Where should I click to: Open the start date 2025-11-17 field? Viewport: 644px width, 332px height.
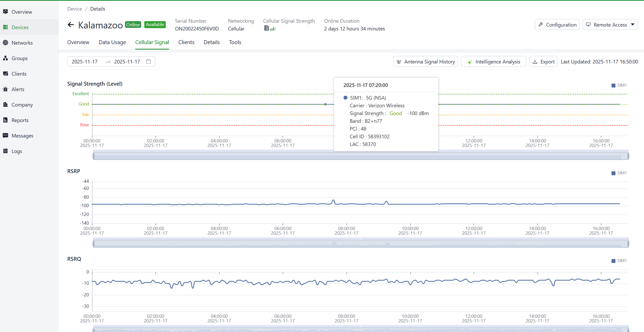click(85, 62)
